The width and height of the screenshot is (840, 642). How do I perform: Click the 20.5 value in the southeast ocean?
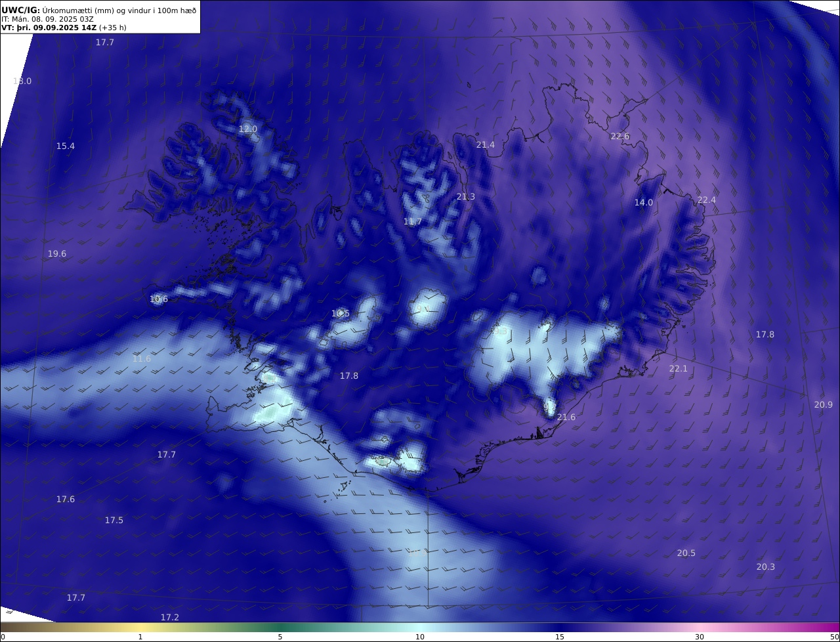[686, 553]
